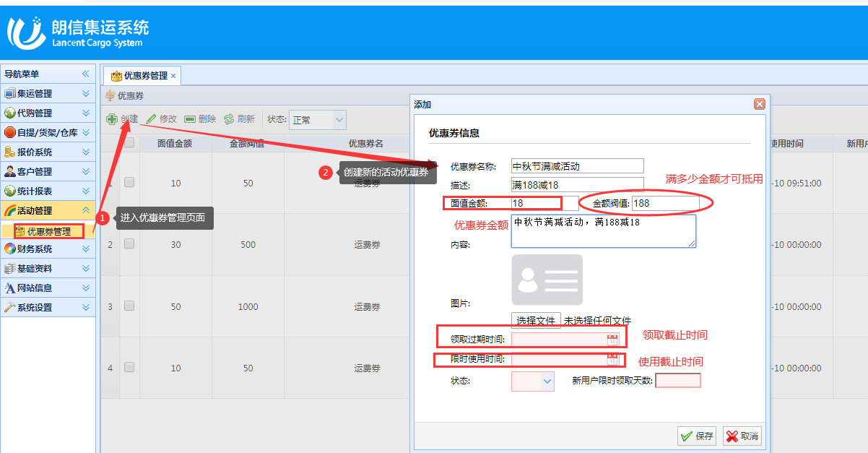
Task: Collapse navigation menu with double-chevron icon
Action: pos(85,74)
